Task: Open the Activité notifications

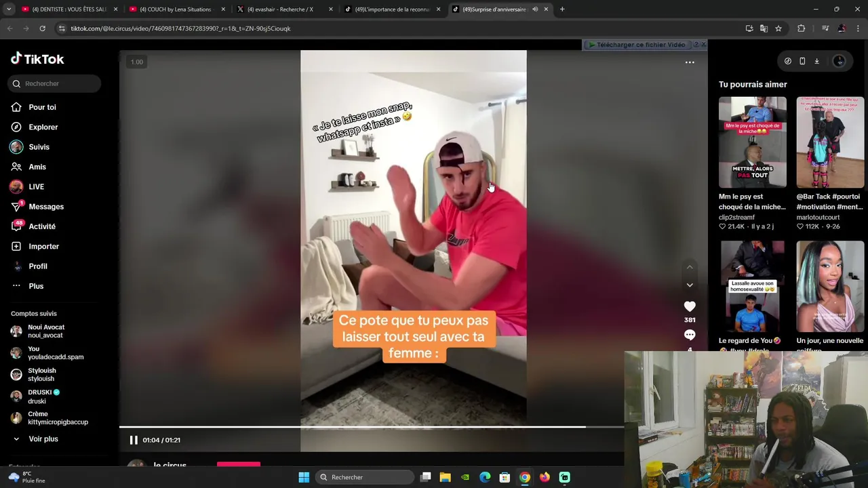Action: pos(41,226)
